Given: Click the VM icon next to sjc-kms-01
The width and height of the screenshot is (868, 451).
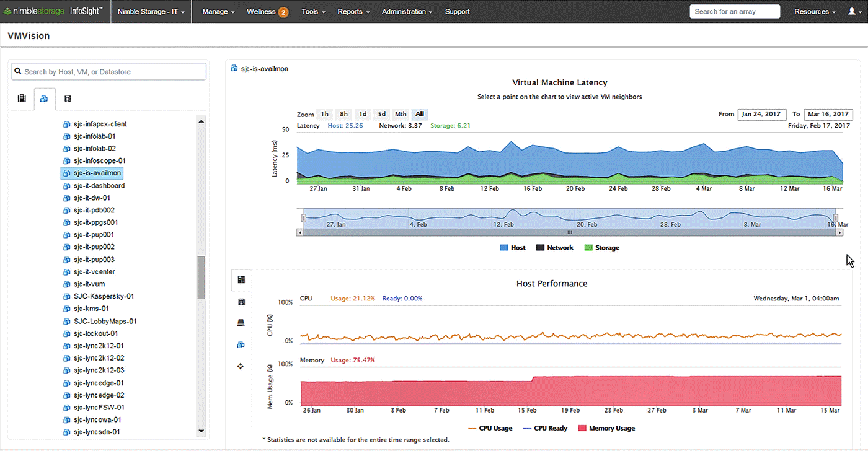Looking at the screenshot, I should 67,309.
